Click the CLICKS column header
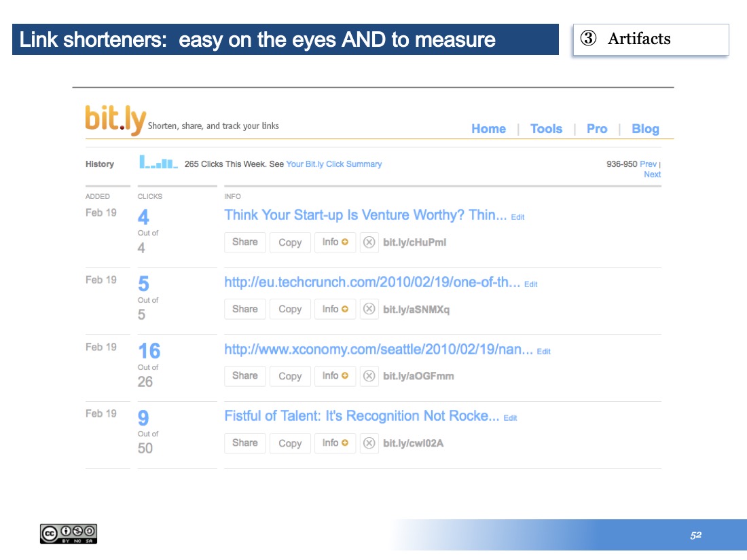 pos(150,196)
